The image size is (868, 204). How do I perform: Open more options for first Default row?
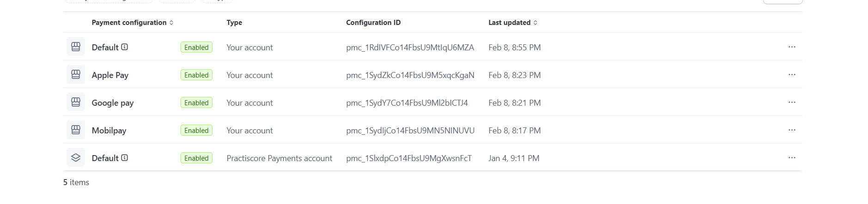pyautogui.click(x=792, y=47)
